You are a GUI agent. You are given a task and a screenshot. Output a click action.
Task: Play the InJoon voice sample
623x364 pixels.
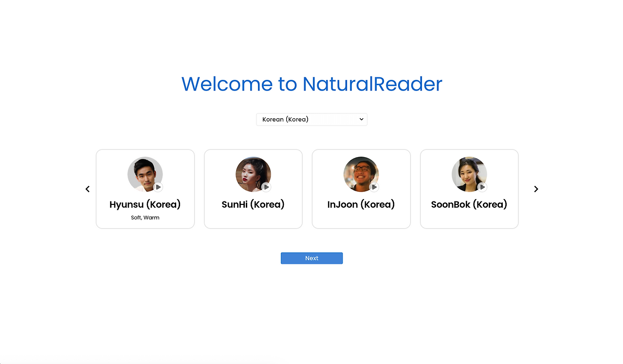click(x=374, y=187)
